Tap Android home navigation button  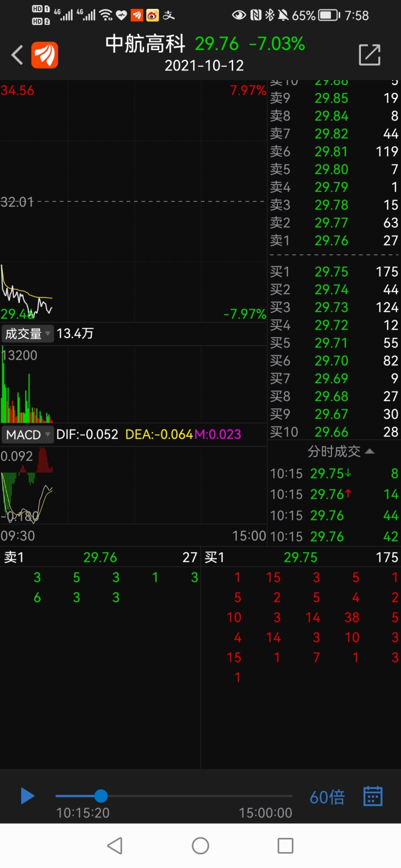[200, 846]
